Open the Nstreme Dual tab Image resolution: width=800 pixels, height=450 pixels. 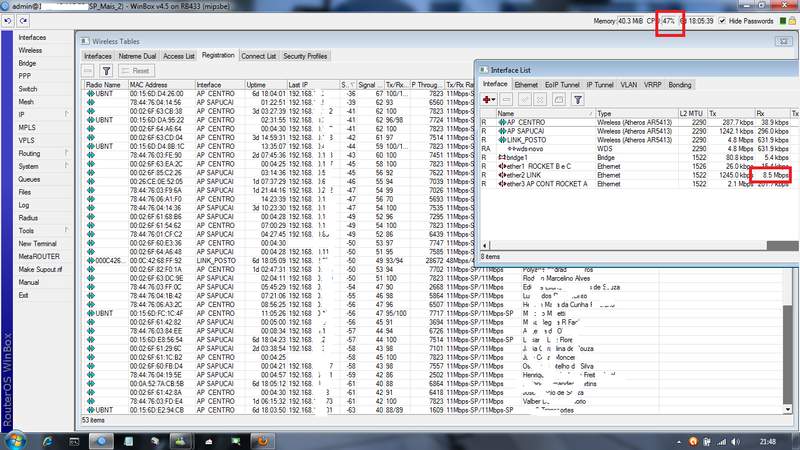pos(137,56)
